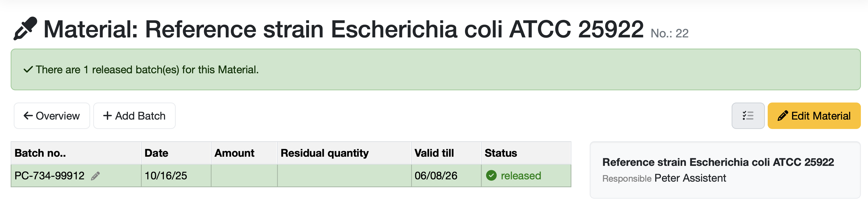This screenshot has width=868, height=203.
Task: Click the released status text
Action: (x=521, y=176)
